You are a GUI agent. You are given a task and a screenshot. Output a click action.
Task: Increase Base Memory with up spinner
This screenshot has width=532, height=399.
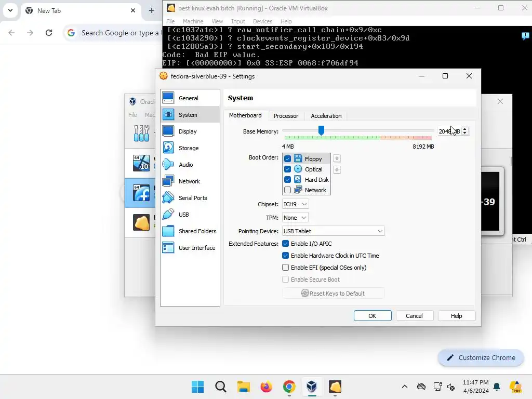coord(465,129)
